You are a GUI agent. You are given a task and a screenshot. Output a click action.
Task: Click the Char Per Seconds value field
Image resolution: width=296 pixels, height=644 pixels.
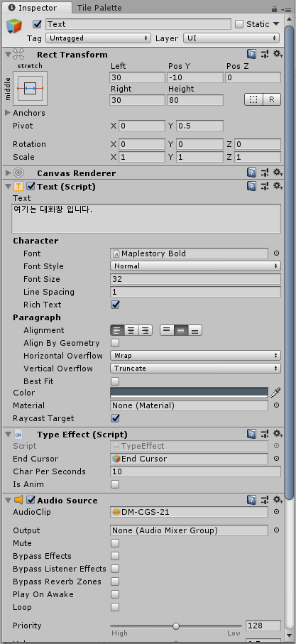click(195, 471)
